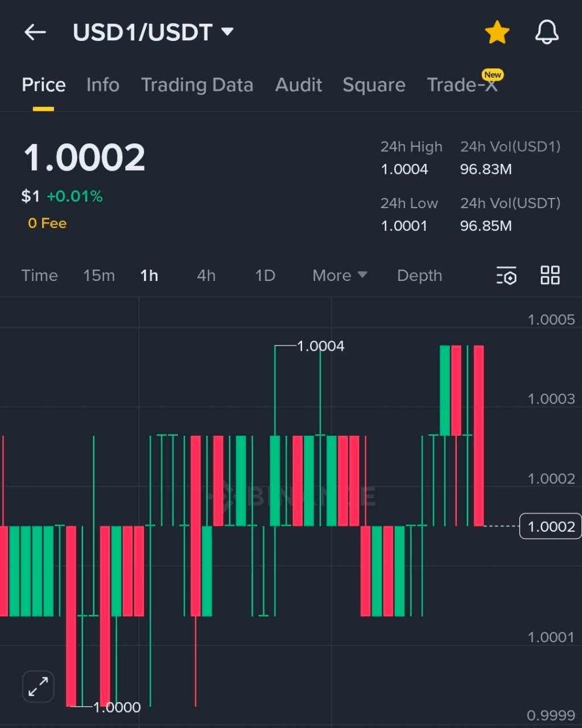The width and height of the screenshot is (582, 728).
Task: Open chart indicator settings icon
Action: click(x=506, y=275)
